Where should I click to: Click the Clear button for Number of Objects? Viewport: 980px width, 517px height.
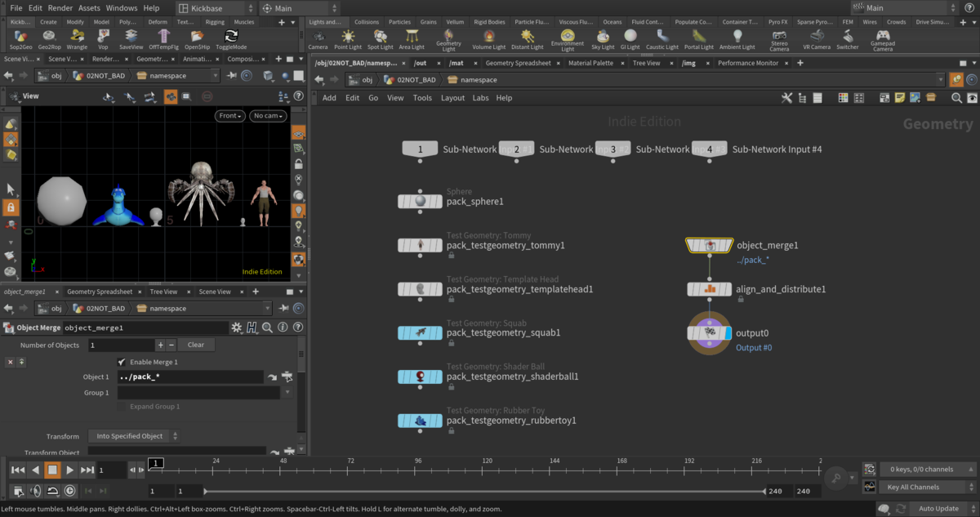[196, 345]
